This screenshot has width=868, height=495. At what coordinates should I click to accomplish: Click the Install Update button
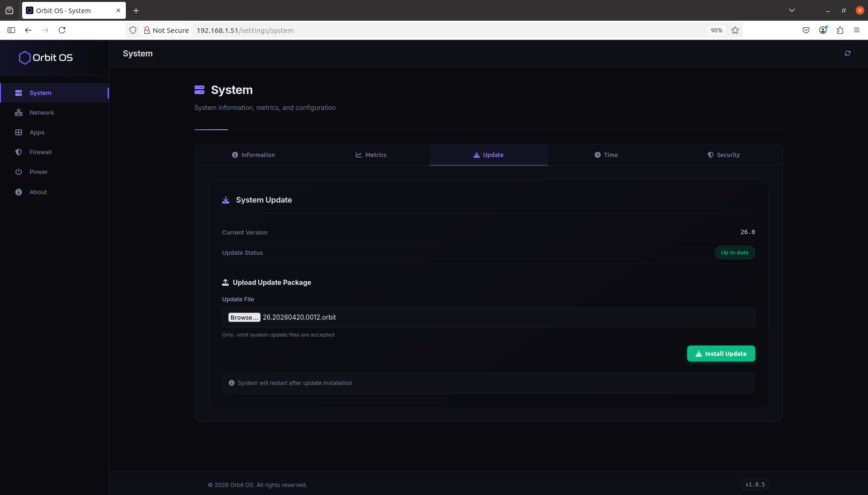721,354
